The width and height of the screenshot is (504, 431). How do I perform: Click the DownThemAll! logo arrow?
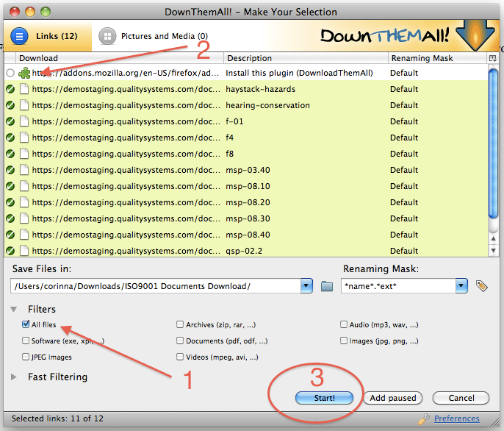pyautogui.click(x=475, y=35)
